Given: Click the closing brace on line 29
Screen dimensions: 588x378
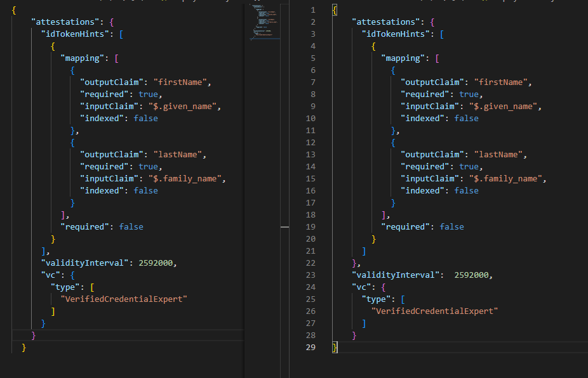Looking at the screenshot, I should click(333, 347).
